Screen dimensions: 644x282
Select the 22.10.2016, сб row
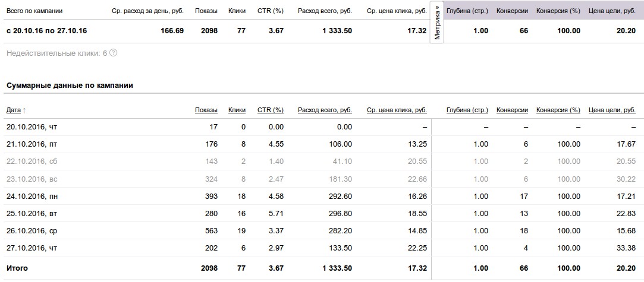click(322, 161)
